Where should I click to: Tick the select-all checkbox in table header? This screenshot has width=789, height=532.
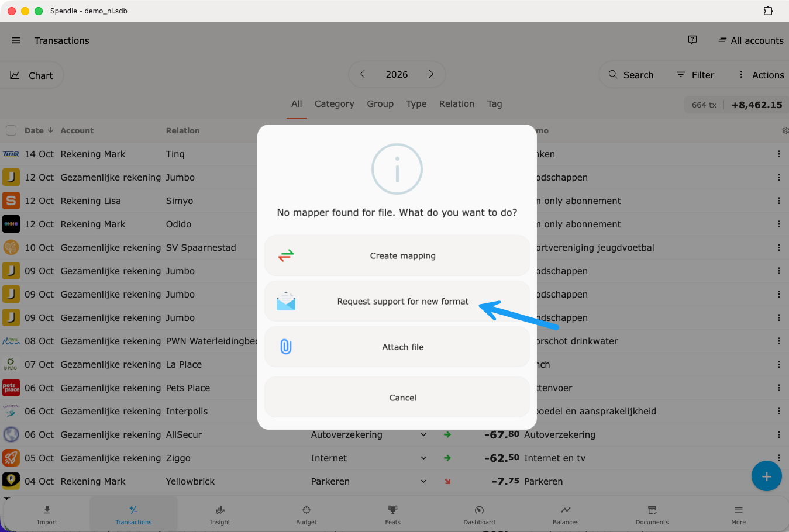click(11, 130)
